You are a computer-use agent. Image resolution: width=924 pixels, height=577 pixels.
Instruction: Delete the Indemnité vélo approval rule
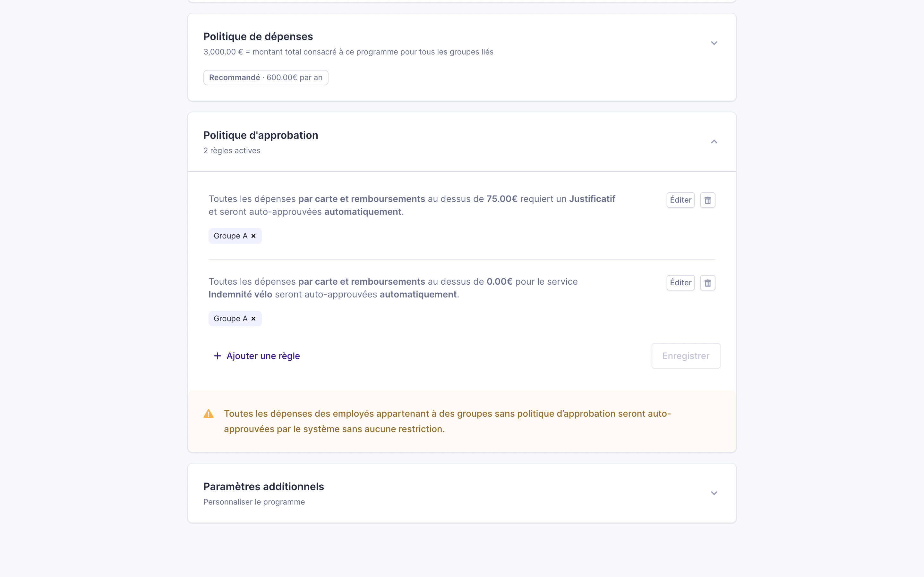707,283
